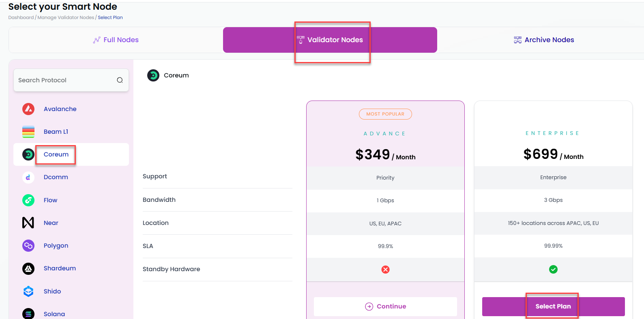Switch to the Full Nodes tab

tap(116, 40)
